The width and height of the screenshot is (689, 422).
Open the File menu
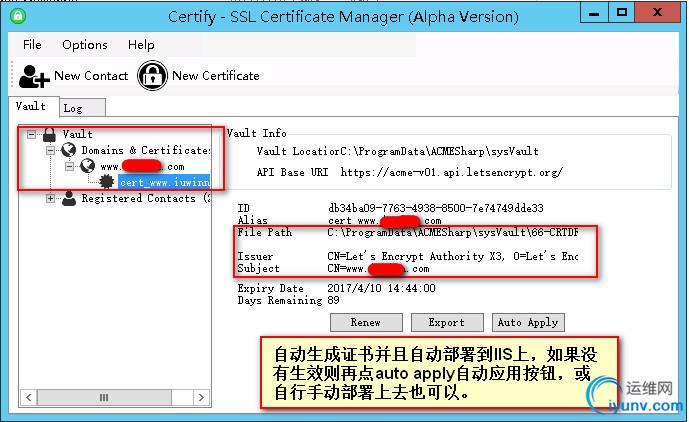(x=32, y=44)
